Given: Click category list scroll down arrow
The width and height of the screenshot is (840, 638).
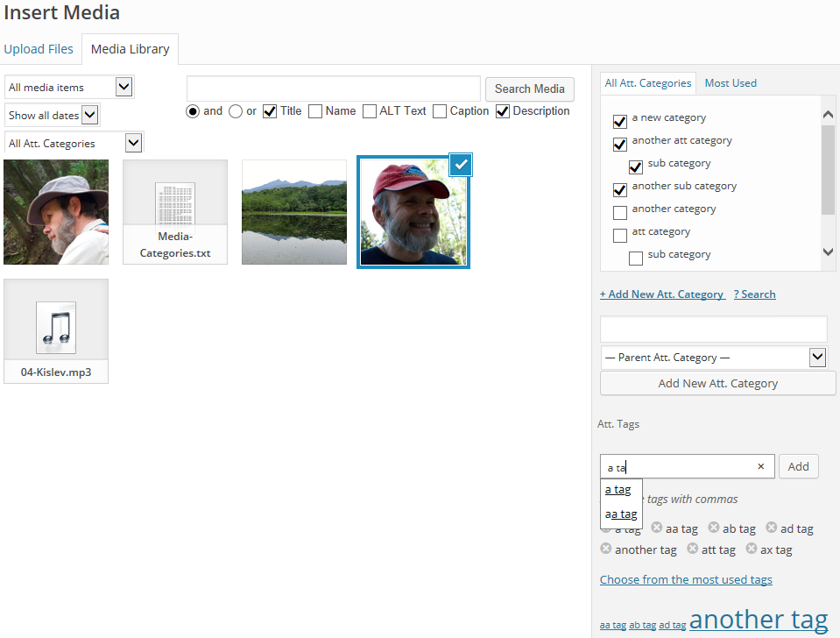Looking at the screenshot, I should tap(828, 252).
